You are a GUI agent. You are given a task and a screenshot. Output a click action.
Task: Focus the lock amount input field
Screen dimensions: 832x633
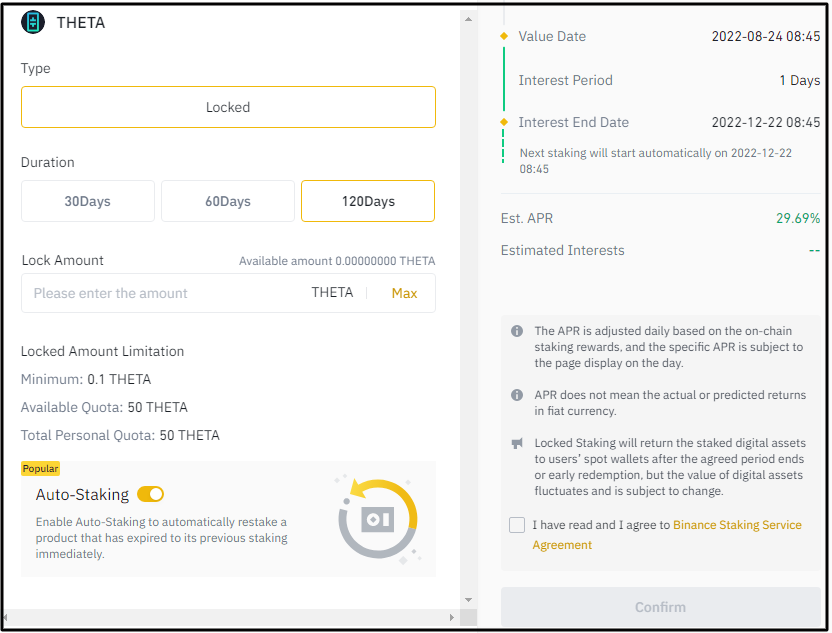click(x=160, y=293)
